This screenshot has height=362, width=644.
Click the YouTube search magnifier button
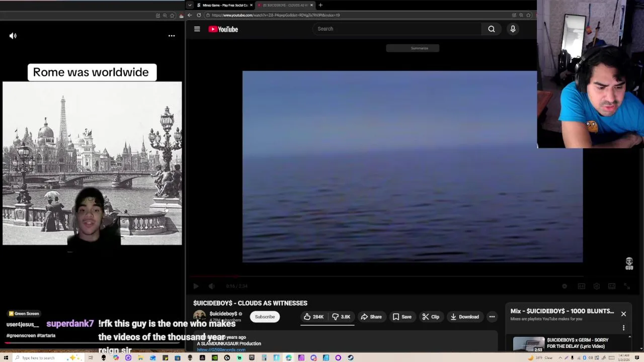[492, 29]
